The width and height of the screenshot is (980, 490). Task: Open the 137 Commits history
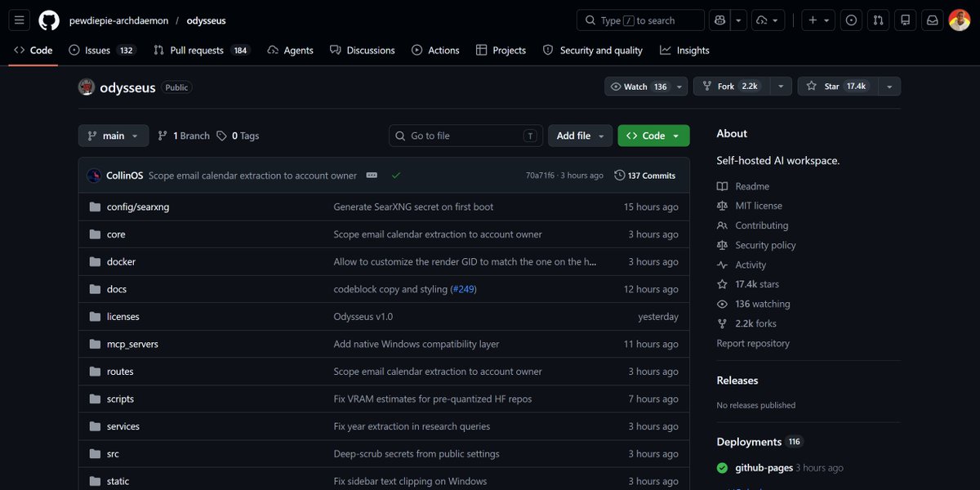pos(645,176)
